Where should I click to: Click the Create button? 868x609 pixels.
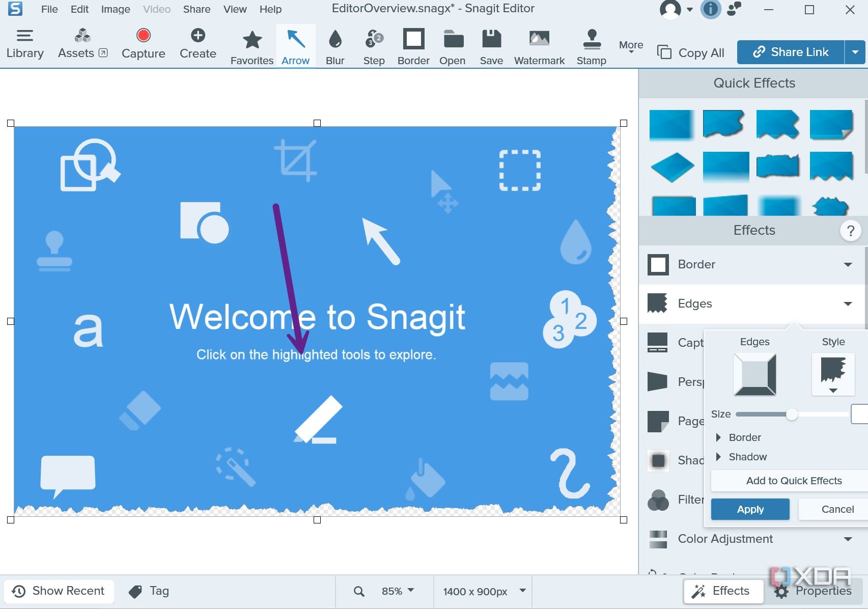pos(198,45)
